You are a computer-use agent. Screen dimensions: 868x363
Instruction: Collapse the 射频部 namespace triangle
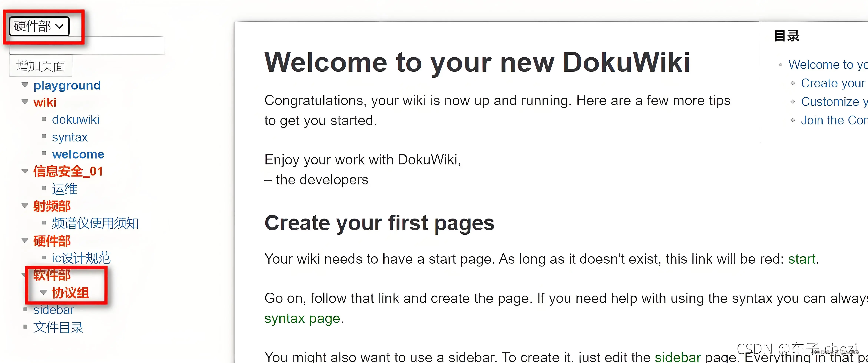(x=25, y=205)
